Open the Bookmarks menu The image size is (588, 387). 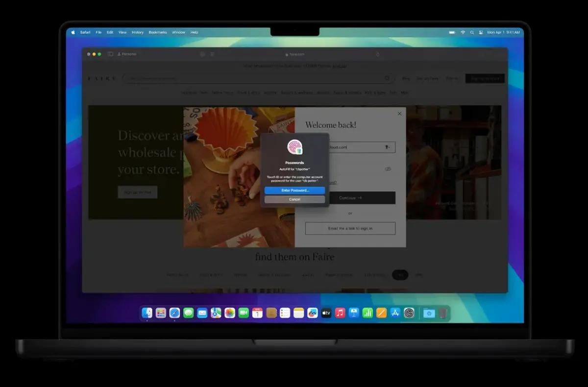tap(158, 32)
